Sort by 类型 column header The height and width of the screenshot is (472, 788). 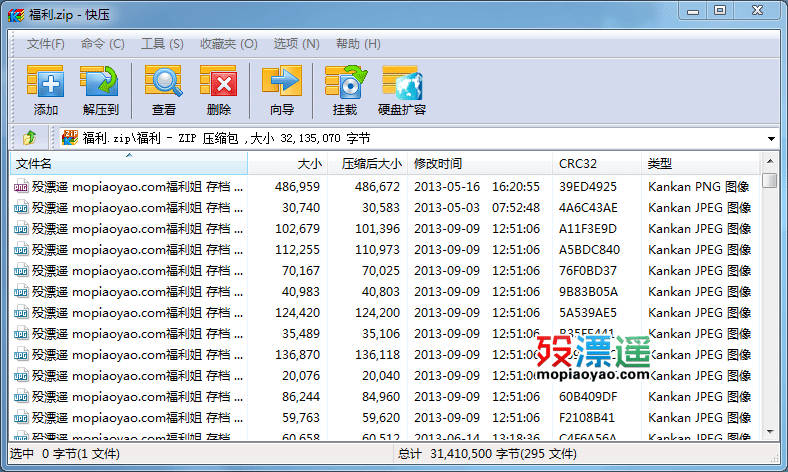tap(700, 163)
